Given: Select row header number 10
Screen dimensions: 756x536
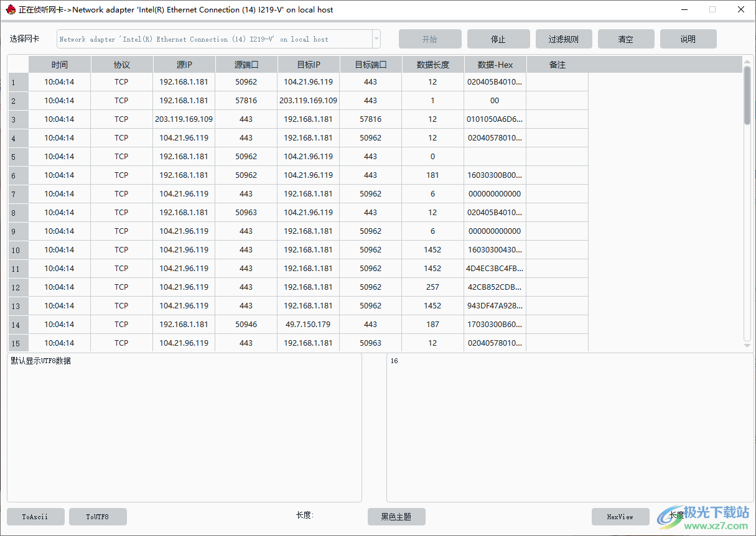Looking at the screenshot, I should click(18, 250).
